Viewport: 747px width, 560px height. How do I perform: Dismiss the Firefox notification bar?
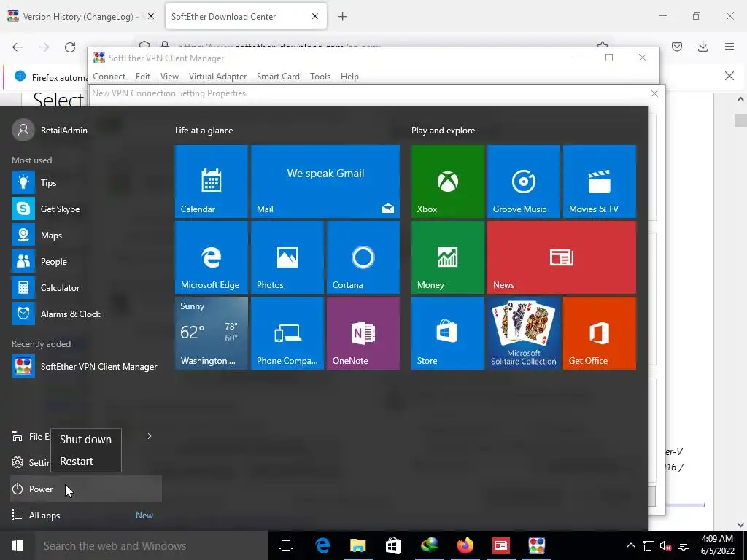(x=729, y=76)
